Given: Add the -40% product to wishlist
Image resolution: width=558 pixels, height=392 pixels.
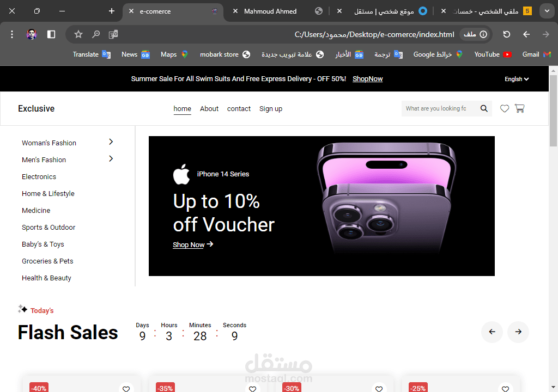Looking at the screenshot, I should click(126, 388).
